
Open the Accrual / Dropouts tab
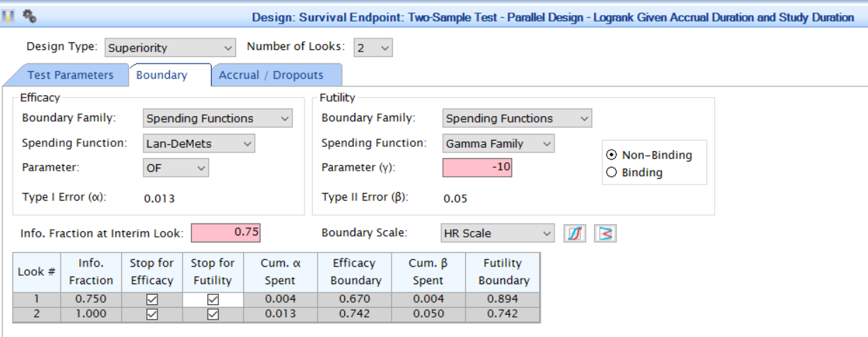click(x=271, y=75)
